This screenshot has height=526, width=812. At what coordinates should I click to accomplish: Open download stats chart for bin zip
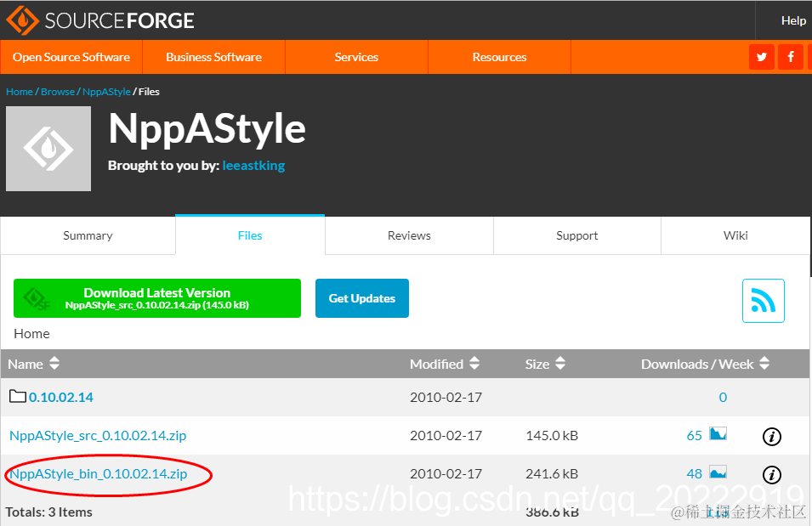point(718,472)
